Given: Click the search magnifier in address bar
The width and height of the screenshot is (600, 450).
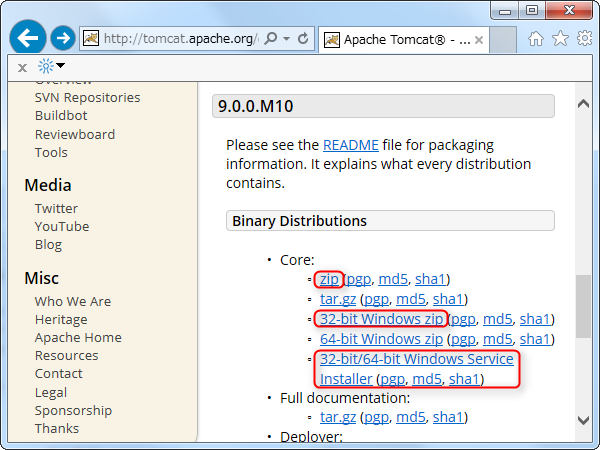Looking at the screenshot, I should 271,38.
